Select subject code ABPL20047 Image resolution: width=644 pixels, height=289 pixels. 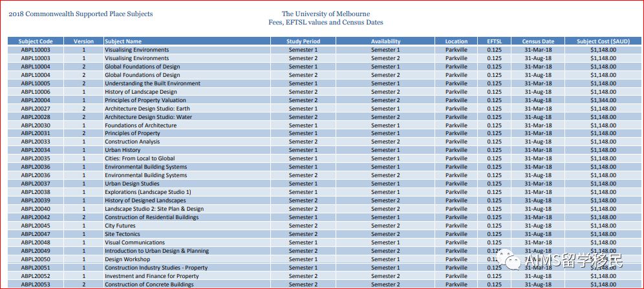tap(36, 234)
